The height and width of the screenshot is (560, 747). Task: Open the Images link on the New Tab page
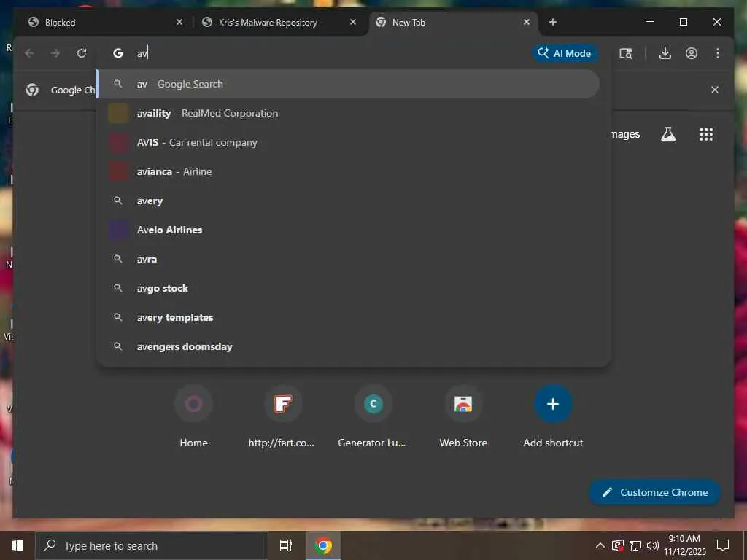pos(625,134)
